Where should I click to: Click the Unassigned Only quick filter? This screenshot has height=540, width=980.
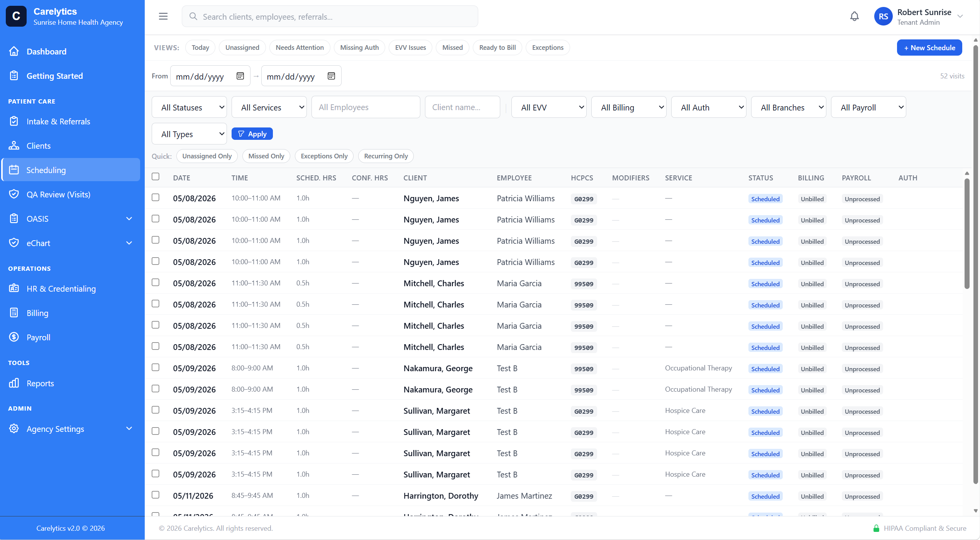click(207, 156)
